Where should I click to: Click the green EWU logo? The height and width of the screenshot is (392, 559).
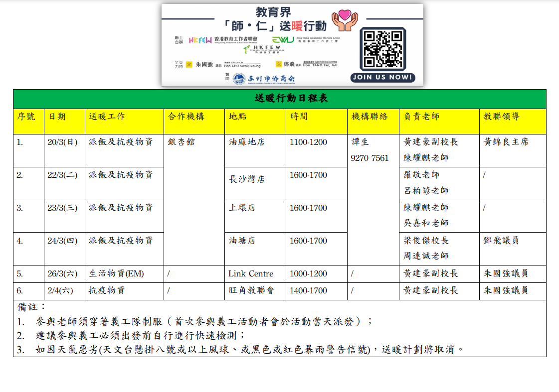[283, 40]
